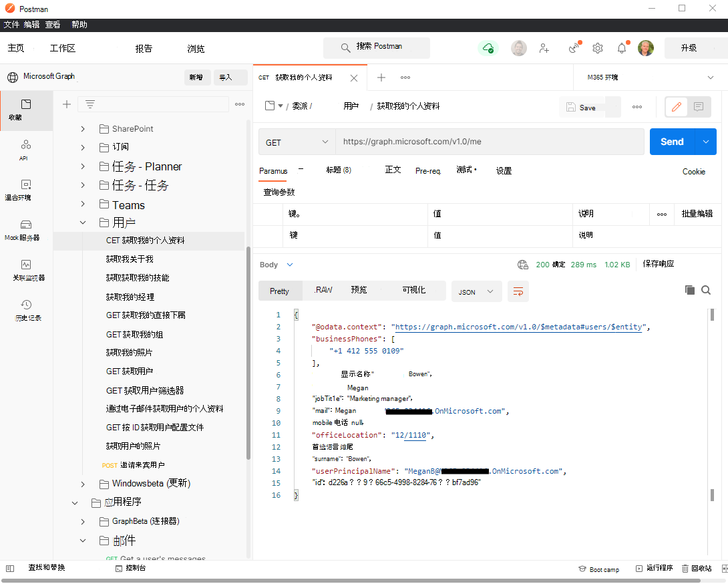Click 保存响应 to save the response
Image resolution: width=728 pixels, height=584 pixels.
pos(659,264)
